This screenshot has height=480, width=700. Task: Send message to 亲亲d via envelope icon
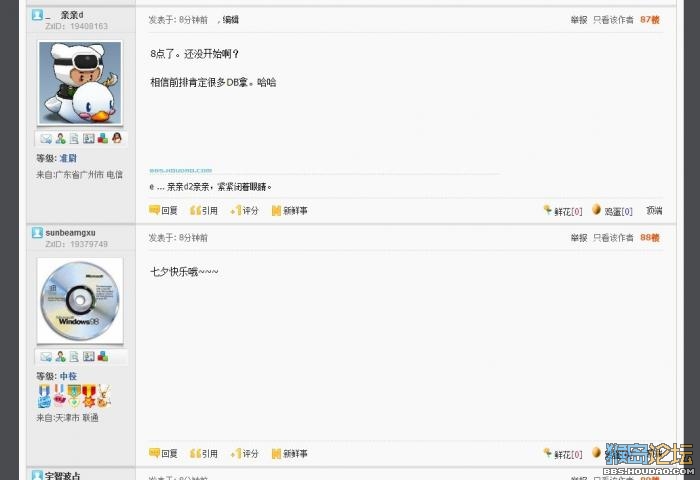pyautogui.click(x=46, y=138)
